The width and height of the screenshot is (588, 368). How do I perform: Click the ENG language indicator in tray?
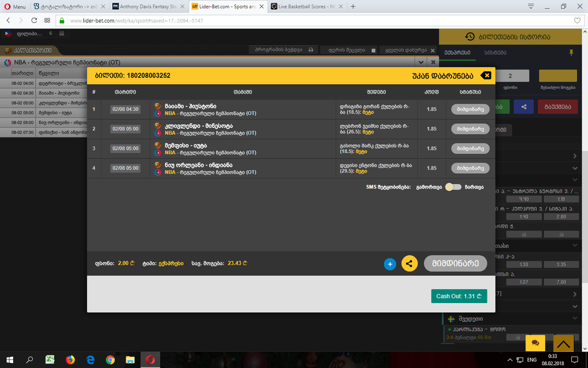(532, 360)
